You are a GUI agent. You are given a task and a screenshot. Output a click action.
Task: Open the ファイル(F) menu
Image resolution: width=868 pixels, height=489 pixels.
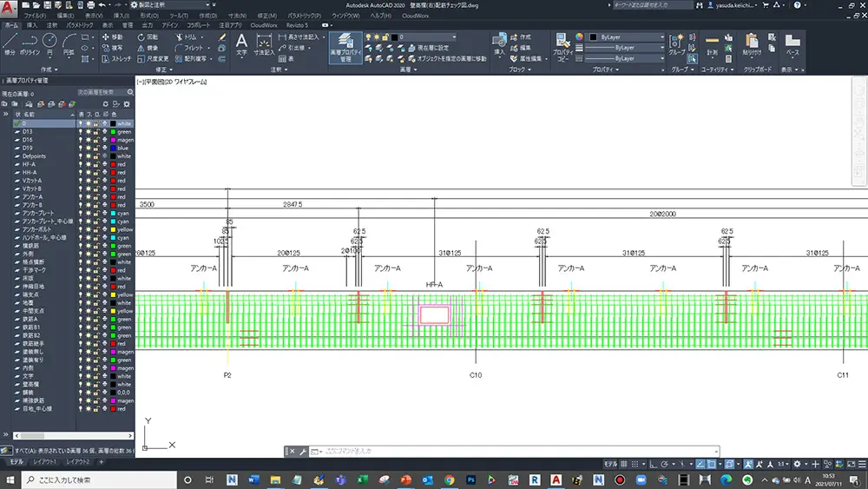[35, 16]
